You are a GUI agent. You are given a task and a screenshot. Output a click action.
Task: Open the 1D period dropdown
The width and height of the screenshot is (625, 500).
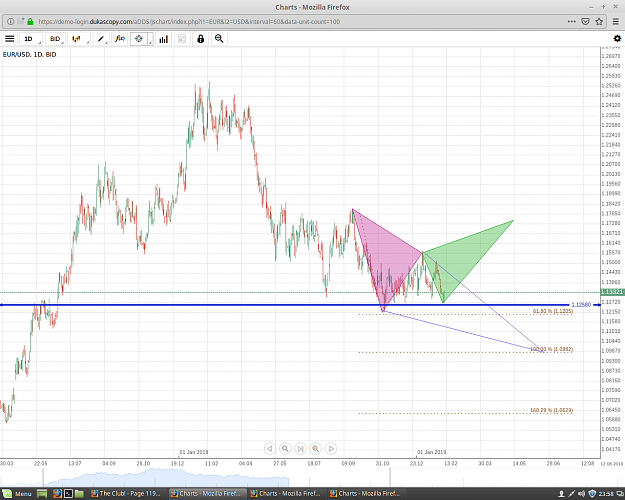pos(31,39)
